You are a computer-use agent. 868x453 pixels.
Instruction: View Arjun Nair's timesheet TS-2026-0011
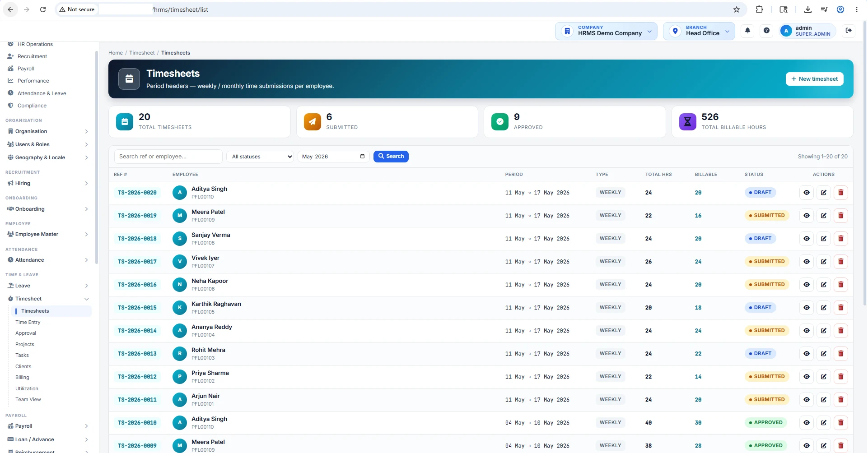807,400
